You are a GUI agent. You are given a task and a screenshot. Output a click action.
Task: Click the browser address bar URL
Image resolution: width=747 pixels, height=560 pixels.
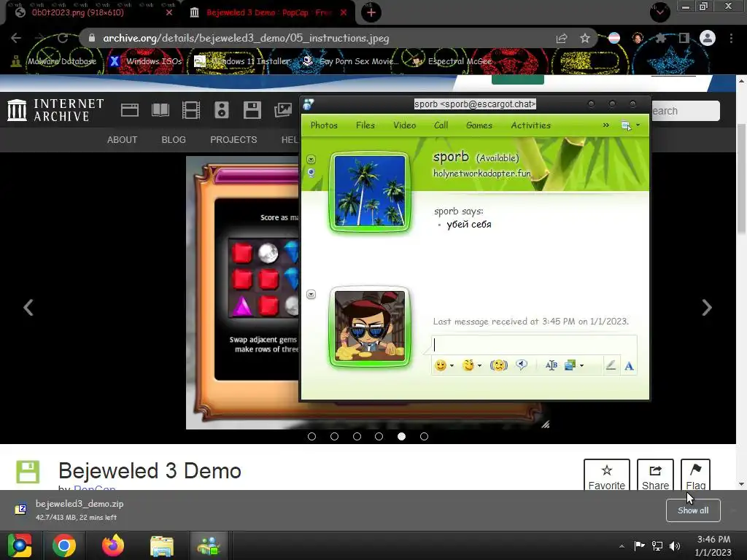pos(246,38)
